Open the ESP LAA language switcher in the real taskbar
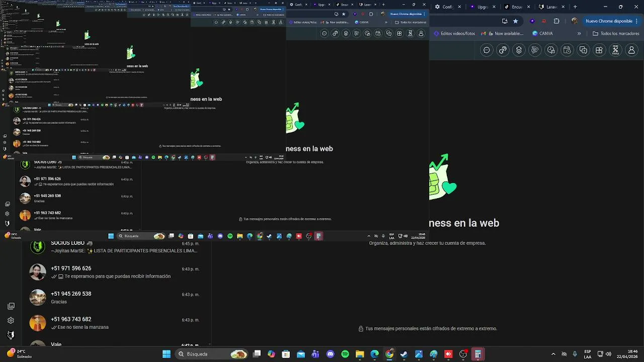 [x=588, y=354]
